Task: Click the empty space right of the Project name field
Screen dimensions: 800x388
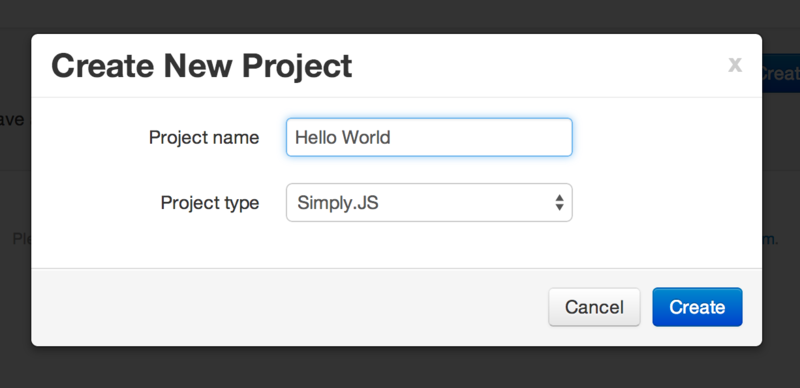Action: (663, 137)
